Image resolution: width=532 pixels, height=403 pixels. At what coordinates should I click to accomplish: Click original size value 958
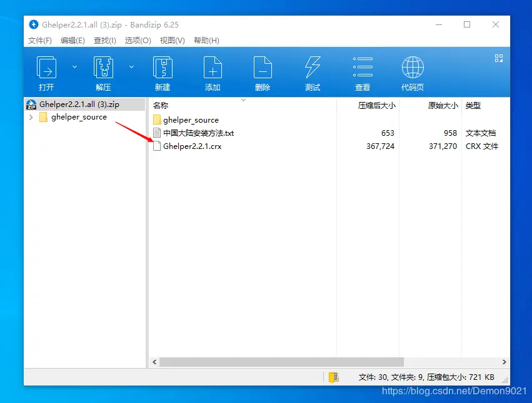pos(450,133)
